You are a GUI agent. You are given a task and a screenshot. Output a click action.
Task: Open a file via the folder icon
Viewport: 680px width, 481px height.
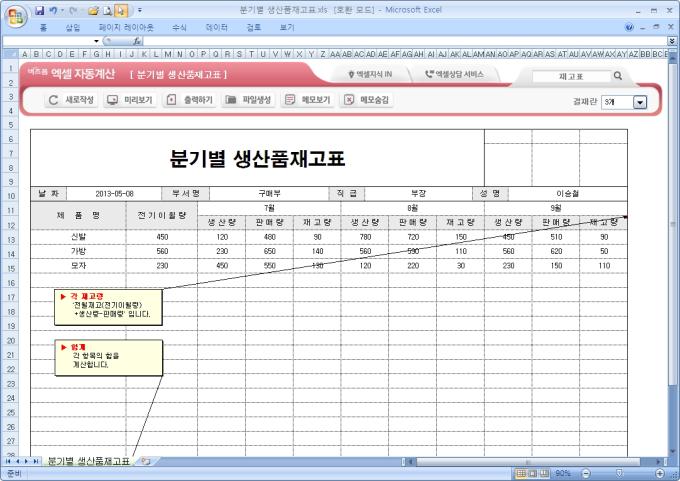[x=93, y=11]
